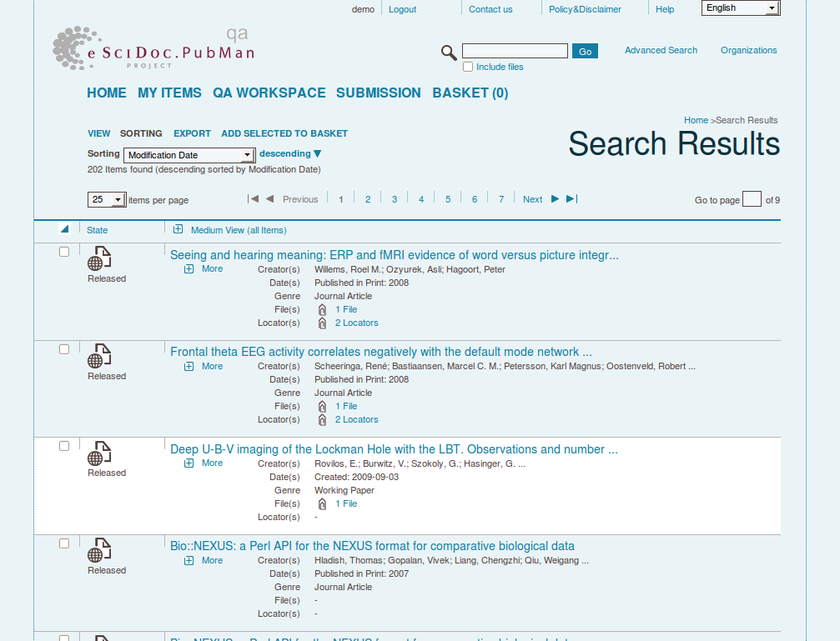Go to last page using pagination icon
The width and height of the screenshot is (840, 641).
click(x=571, y=199)
